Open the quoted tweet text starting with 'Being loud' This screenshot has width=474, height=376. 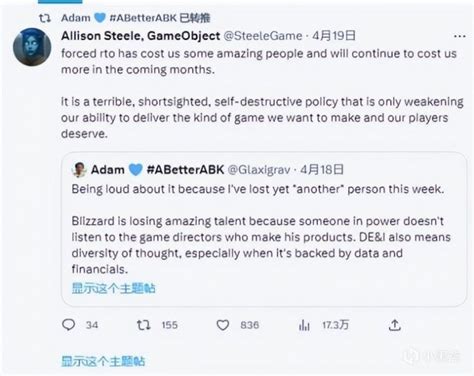261,229
